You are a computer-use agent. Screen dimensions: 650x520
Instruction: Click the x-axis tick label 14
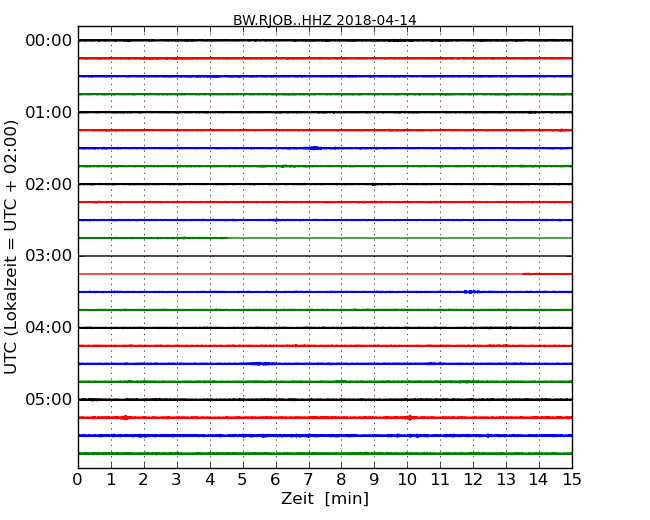click(539, 480)
